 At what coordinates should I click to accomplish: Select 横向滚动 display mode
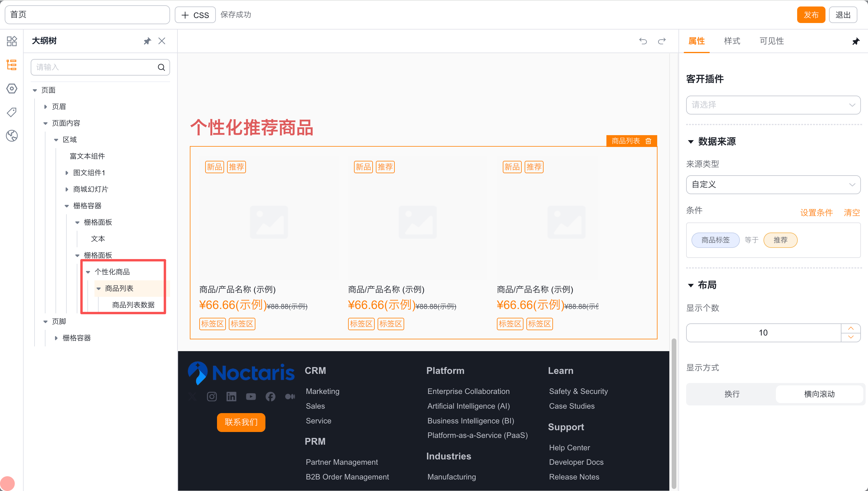[819, 394]
